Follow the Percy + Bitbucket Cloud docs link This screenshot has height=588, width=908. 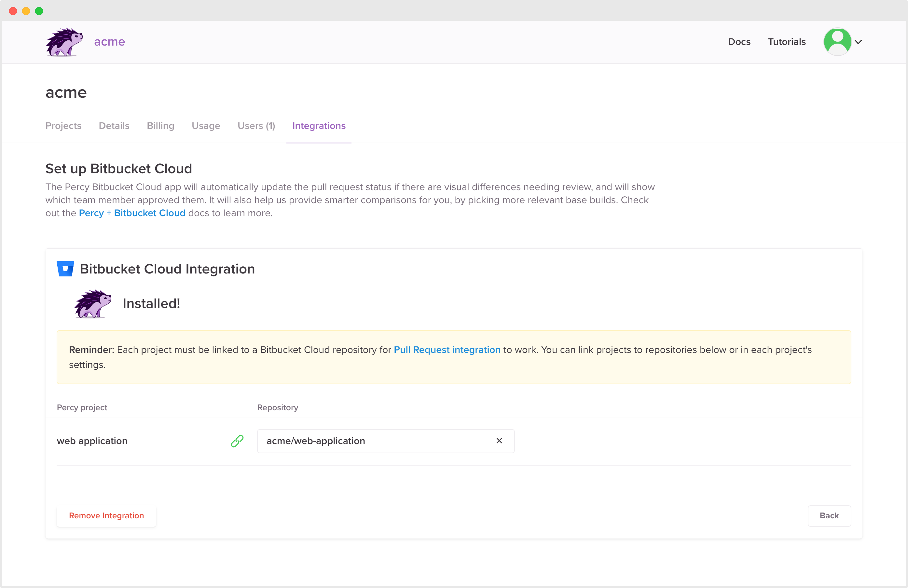coord(132,213)
